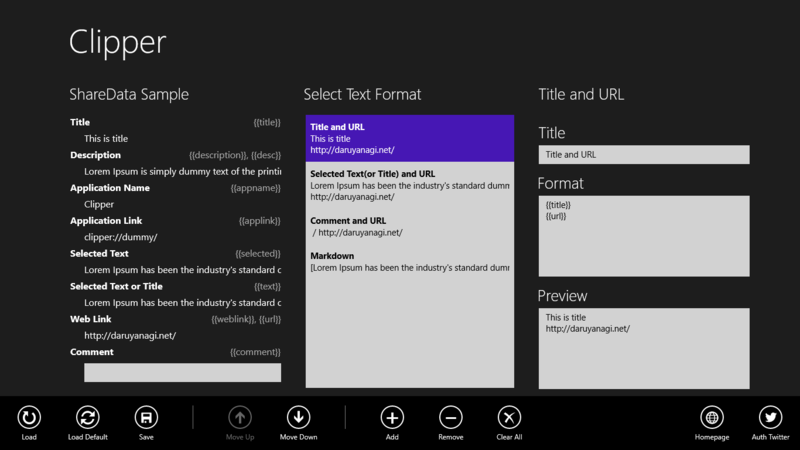Select the 'Markdown' format item
Screen dimensions: 800x450
click(x=410, y=262)
